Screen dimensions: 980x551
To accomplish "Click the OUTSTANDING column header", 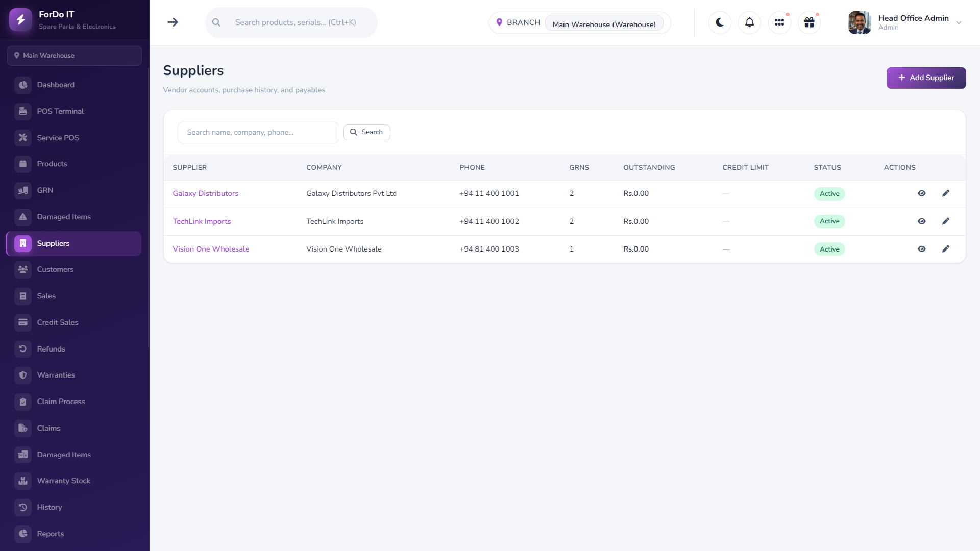I will coord(649,167).
